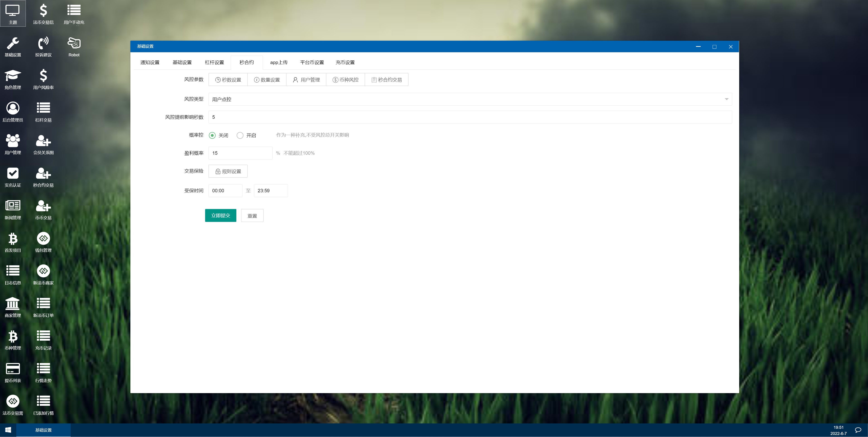Click 用户管理 tab in risk parameters
868x437 pixels.
pos(306,80)
